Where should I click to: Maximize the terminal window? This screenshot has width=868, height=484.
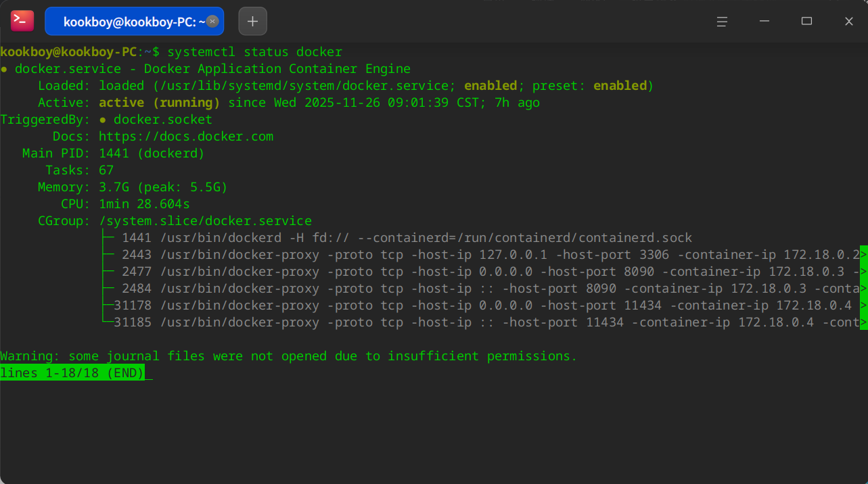806,22
